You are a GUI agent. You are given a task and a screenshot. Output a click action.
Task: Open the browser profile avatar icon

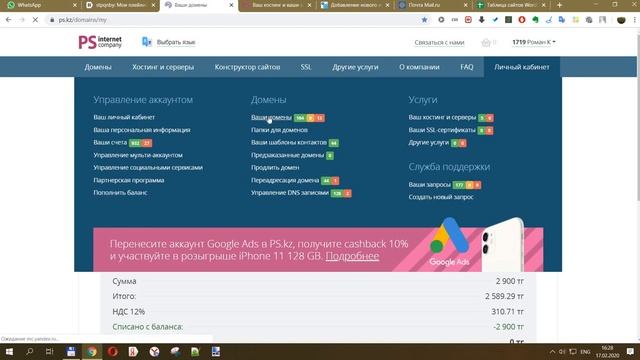pyautogui.click(x=621, y=20)
